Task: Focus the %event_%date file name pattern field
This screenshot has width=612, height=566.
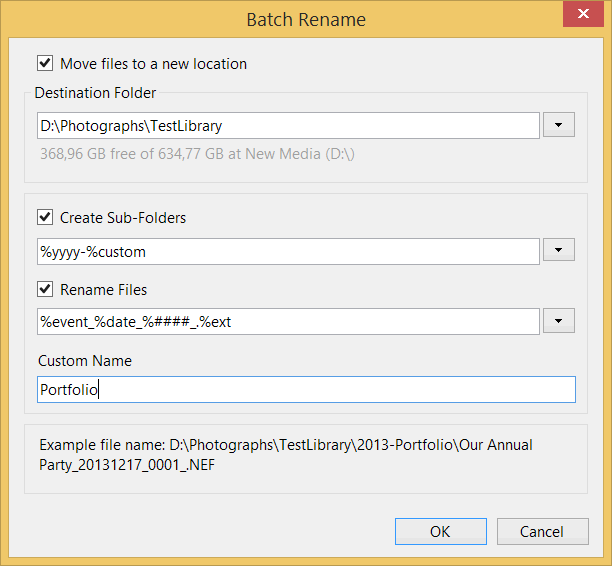Action: (288, 321)
